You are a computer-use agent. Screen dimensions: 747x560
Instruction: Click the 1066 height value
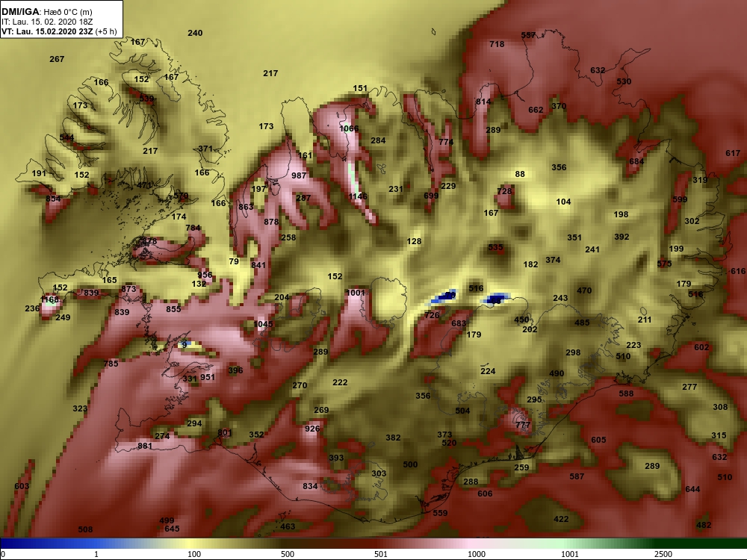coord(349,128)
